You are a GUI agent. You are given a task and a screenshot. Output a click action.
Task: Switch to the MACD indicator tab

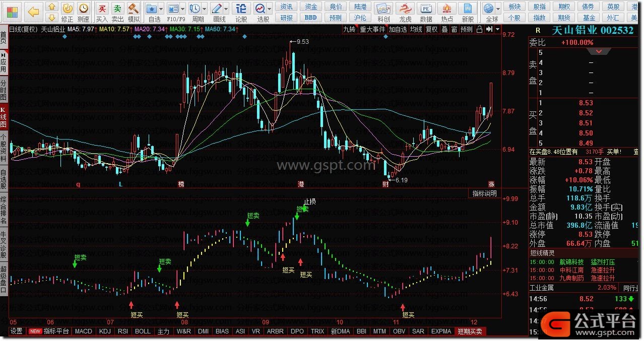tap(84, 331)
